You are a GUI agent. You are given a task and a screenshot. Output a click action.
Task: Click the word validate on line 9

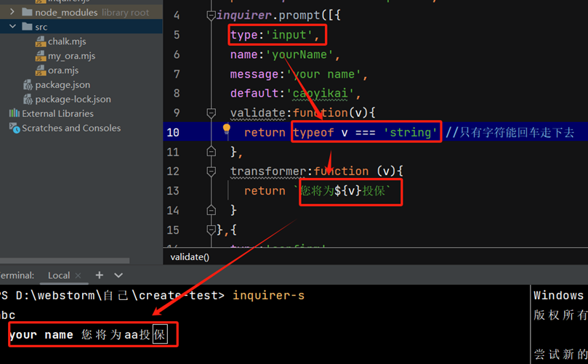257,113
